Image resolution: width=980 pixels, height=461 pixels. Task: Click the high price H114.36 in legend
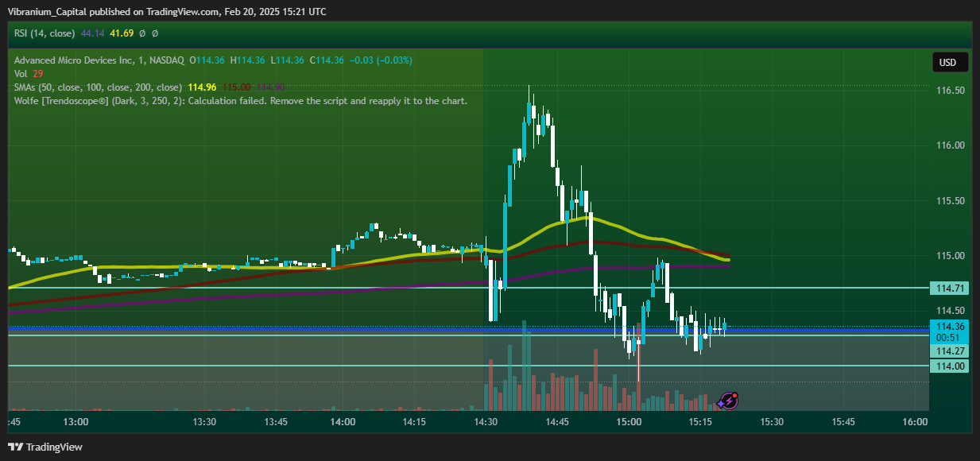(x=247, y=60)
